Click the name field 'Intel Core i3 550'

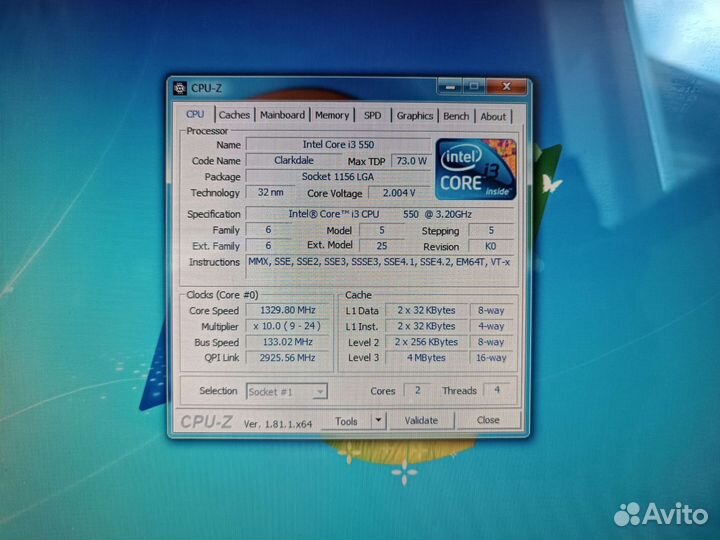[338, 144]
